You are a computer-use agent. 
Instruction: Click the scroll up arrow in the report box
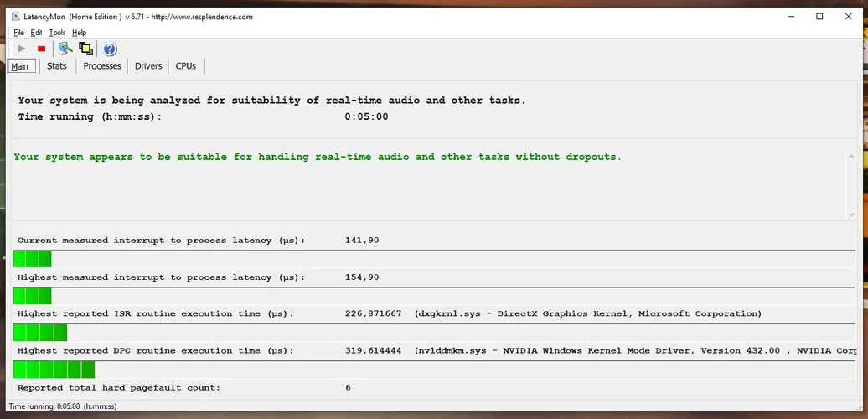(x=851, y=157)
